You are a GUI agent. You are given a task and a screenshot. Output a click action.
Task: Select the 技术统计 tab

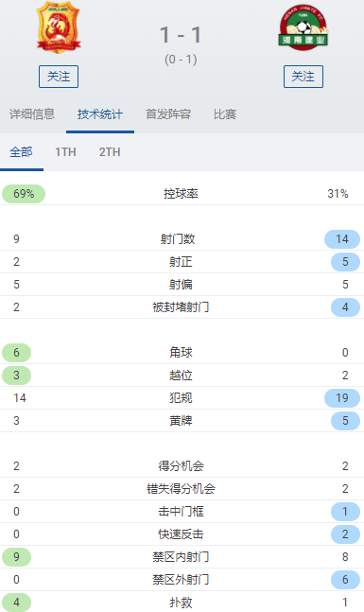tap(100, 114)
